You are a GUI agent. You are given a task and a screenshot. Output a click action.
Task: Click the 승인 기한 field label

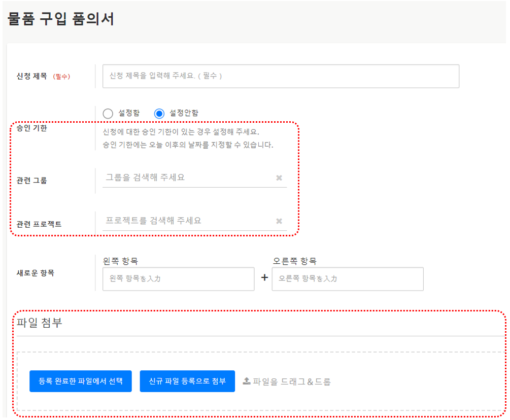click(x=32, y=128)
